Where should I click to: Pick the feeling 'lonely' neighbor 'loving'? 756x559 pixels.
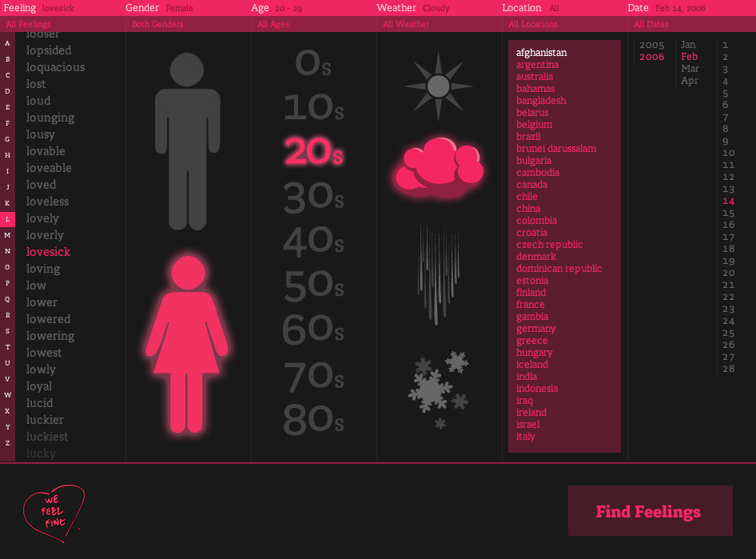point(43,269)
